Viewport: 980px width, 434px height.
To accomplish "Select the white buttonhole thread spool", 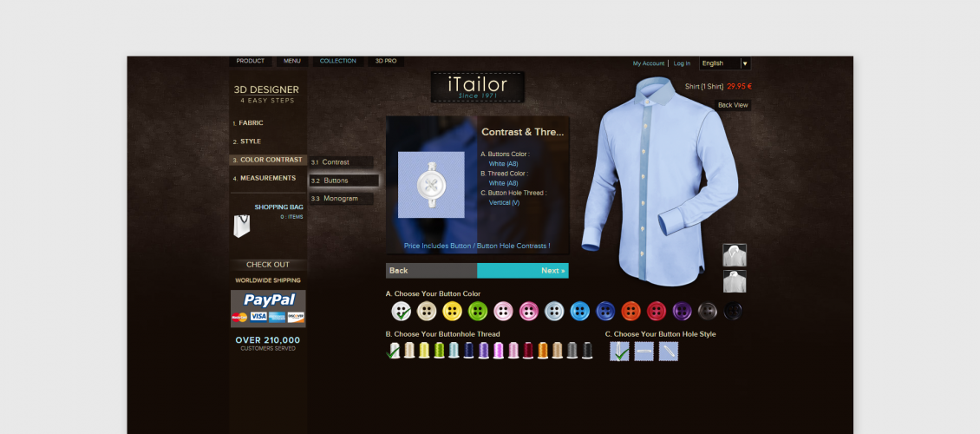I will [x=394, y=350].
